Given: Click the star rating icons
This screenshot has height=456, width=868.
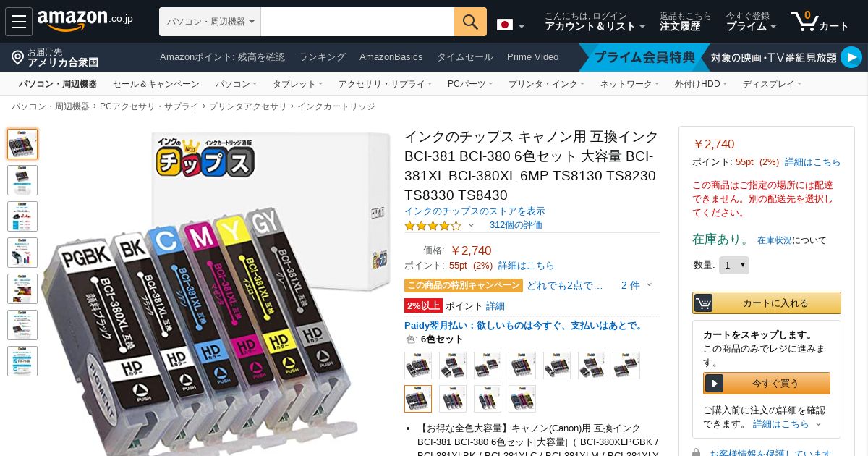Looking at the screenshot, I should coord(433,225).
